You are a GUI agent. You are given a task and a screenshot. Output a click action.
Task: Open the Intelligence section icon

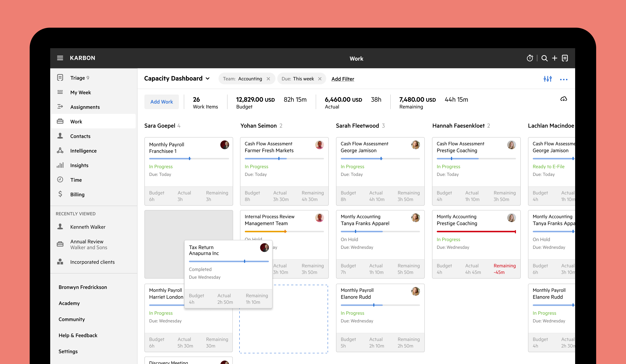tap(61, 150)
